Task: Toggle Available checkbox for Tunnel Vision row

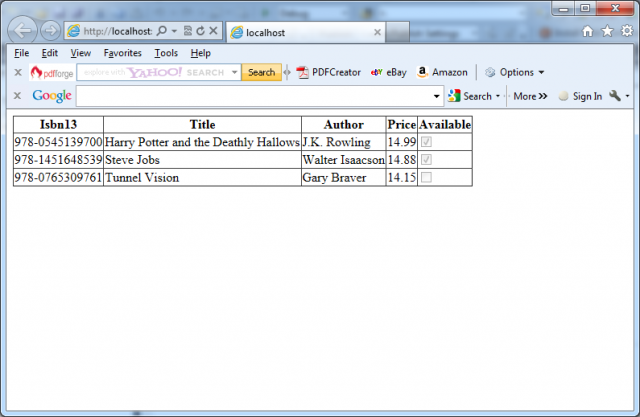Action: pos(426,177)
